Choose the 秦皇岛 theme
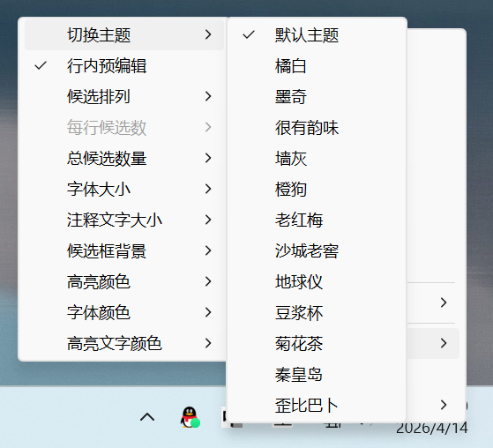The image size is (493, 448). pos(317,374)
